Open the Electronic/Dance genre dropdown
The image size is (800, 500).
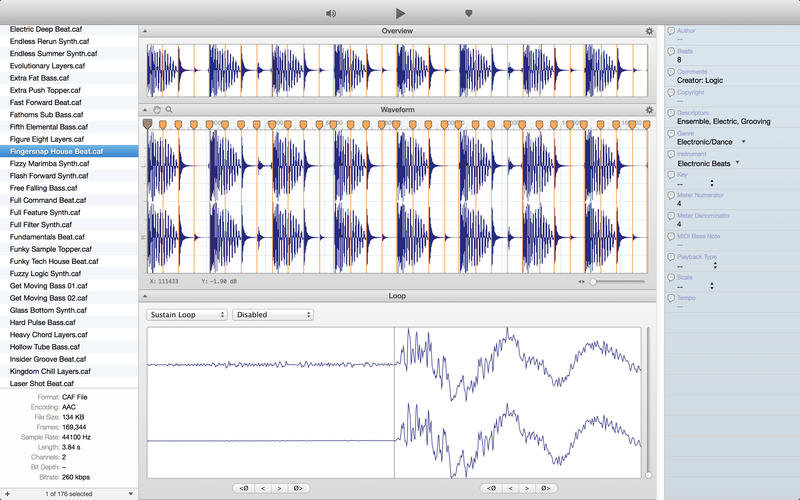click(x=711, y=142)
